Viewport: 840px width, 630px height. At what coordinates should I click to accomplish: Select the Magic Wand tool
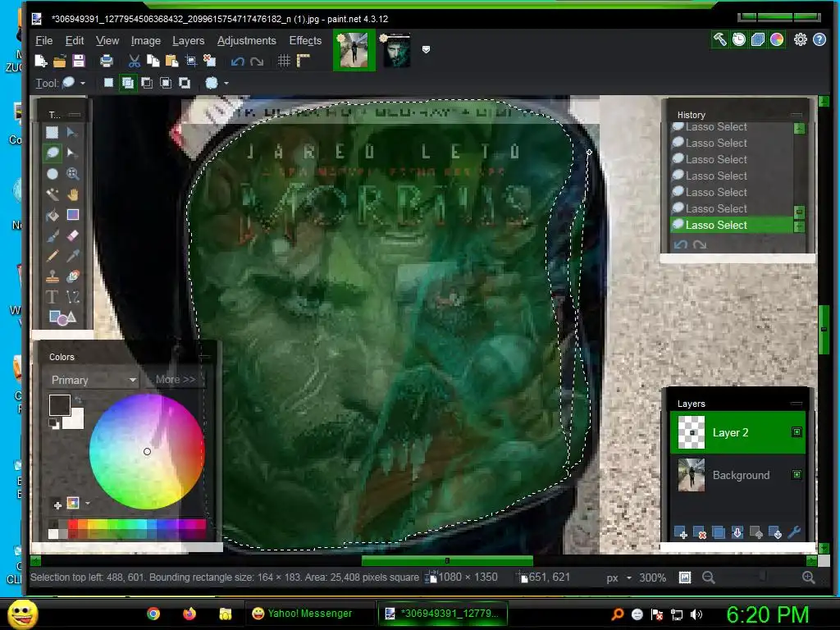(52, 194)
